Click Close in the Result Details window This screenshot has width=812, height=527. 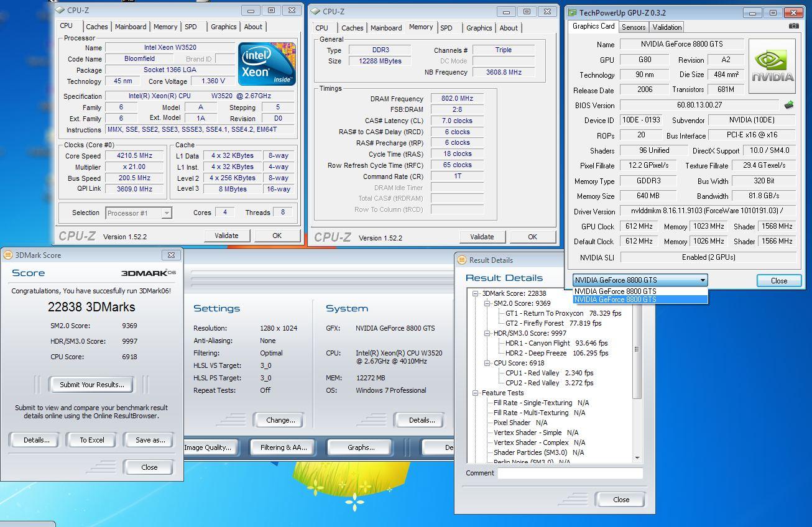tap(621, 500)
